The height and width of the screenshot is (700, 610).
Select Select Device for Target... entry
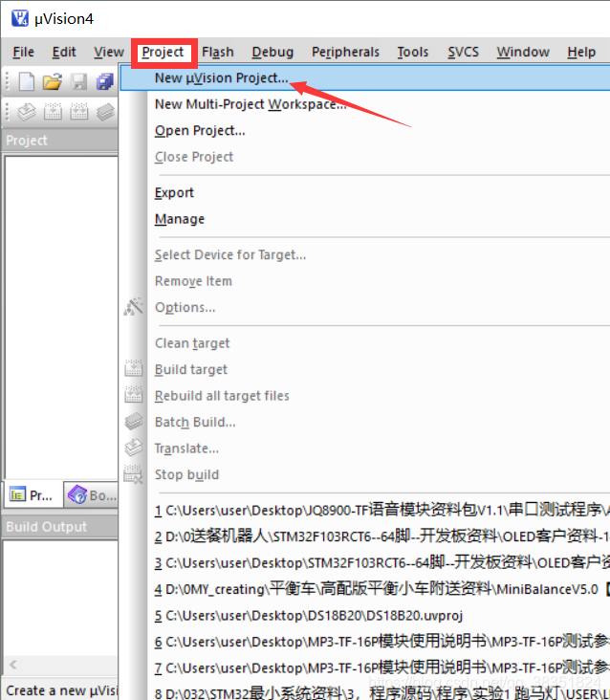point(365,254)
